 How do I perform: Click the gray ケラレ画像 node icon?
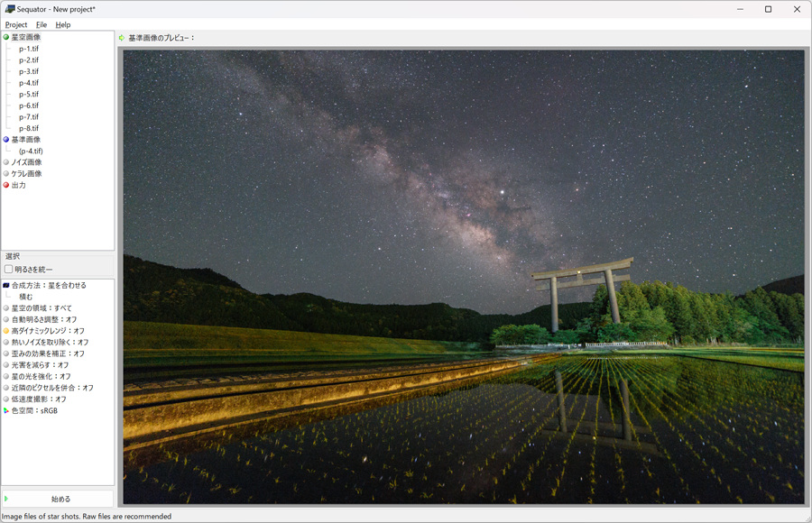click(x=6, y=173)
